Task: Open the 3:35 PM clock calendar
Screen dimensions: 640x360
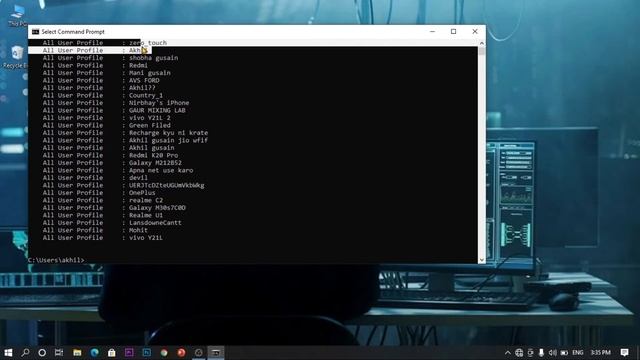Action: [x=600, y=353]
